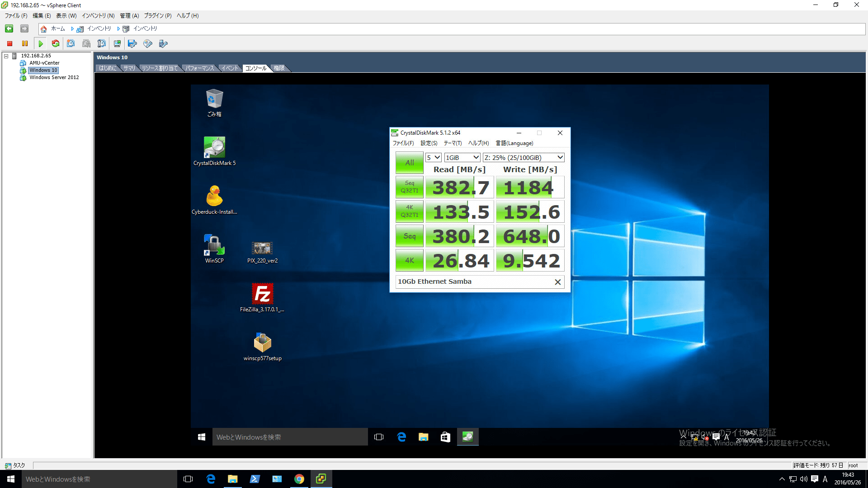Click Chrome icon in host taskbar
Viewport: 868px width, 488px height.
(x=299, y=479)
